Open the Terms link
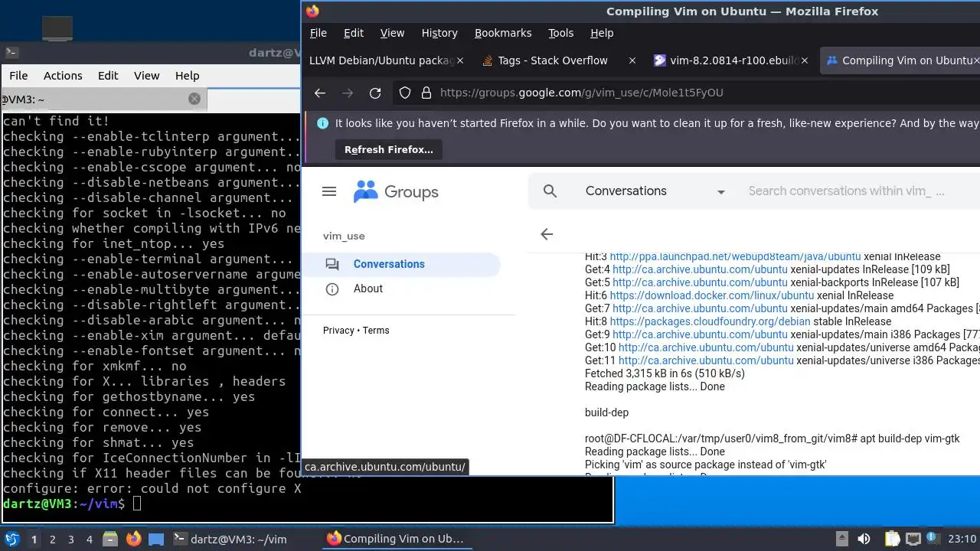 [376, 331]
